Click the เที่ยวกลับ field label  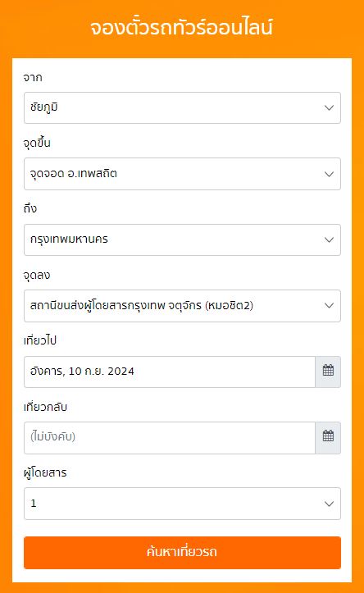[x=45, y=407]
